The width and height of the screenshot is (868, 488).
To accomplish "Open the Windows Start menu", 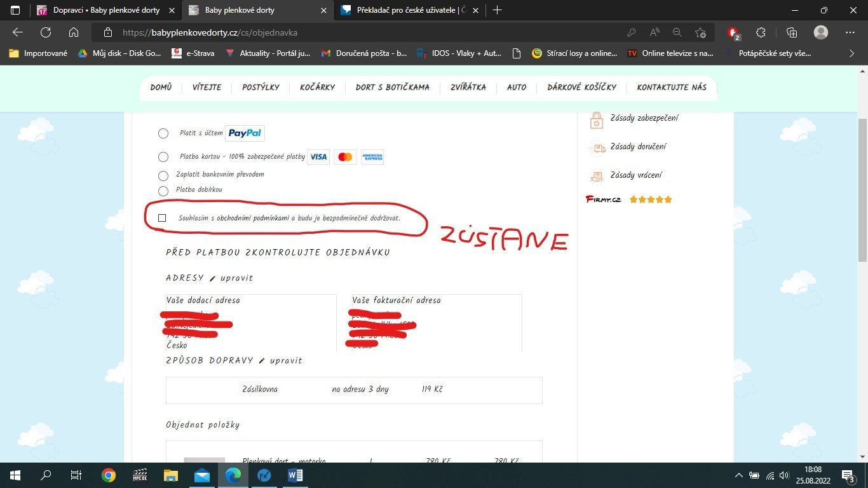I will coord(15,475).
